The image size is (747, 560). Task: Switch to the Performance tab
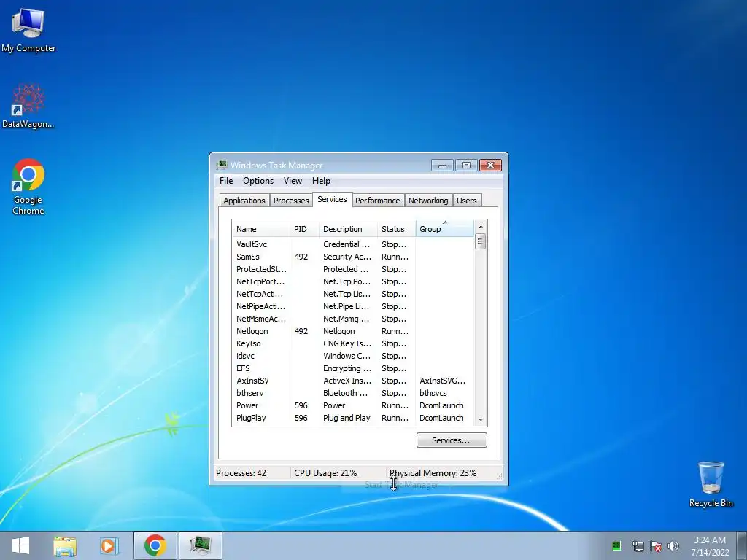377,201
